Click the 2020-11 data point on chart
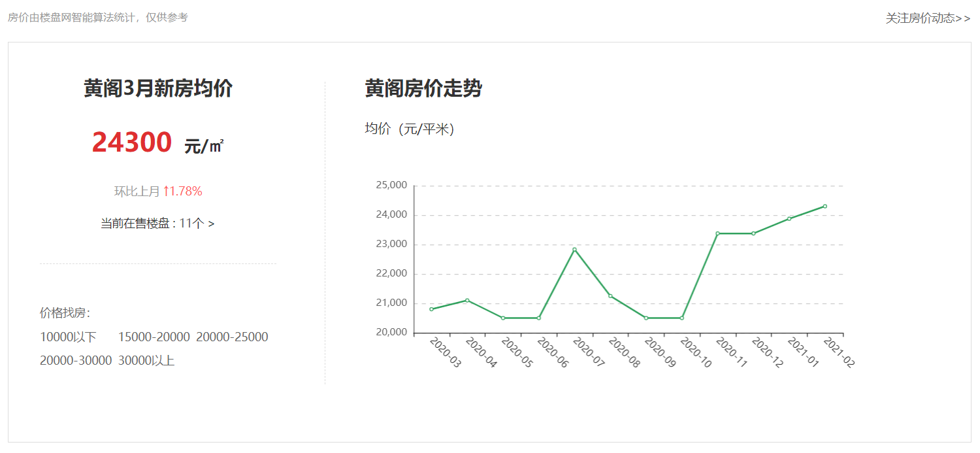The image size is (980, 453). 717,233
